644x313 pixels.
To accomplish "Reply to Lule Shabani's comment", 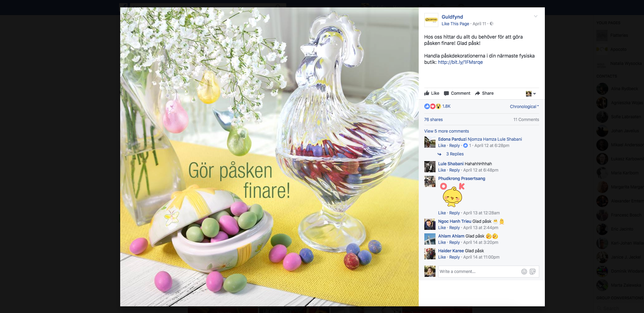I will (x=454, y=170).
